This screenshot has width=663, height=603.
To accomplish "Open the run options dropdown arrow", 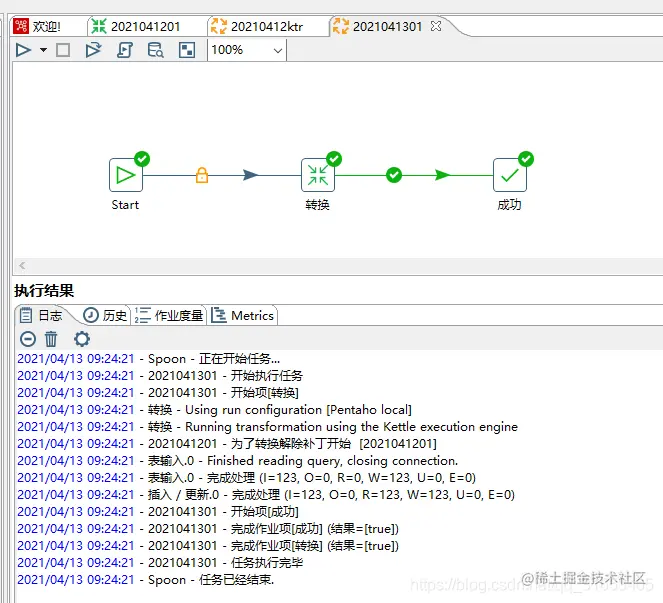I will pos(43,50).
